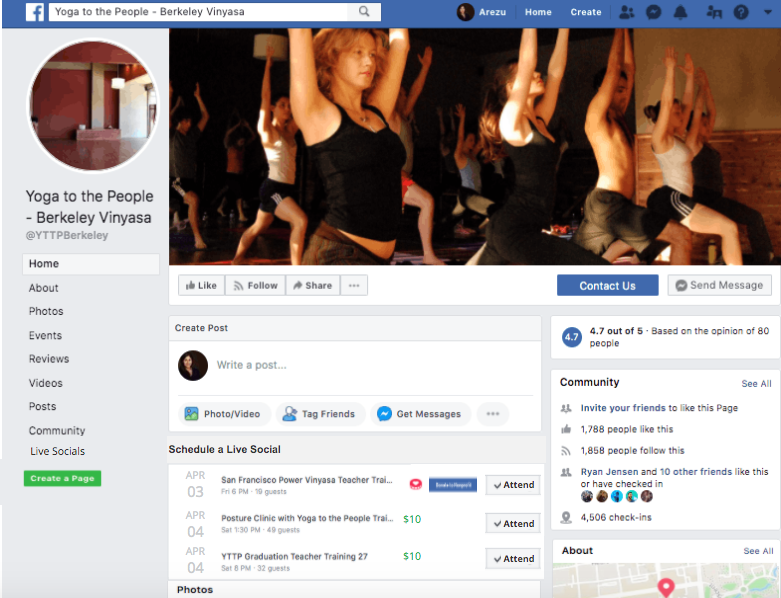Click the Get Messages button

point(420,414)
